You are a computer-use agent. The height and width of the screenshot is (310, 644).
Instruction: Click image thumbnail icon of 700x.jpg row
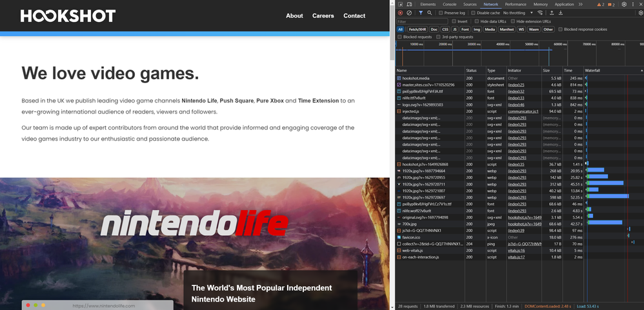point(399,224)
